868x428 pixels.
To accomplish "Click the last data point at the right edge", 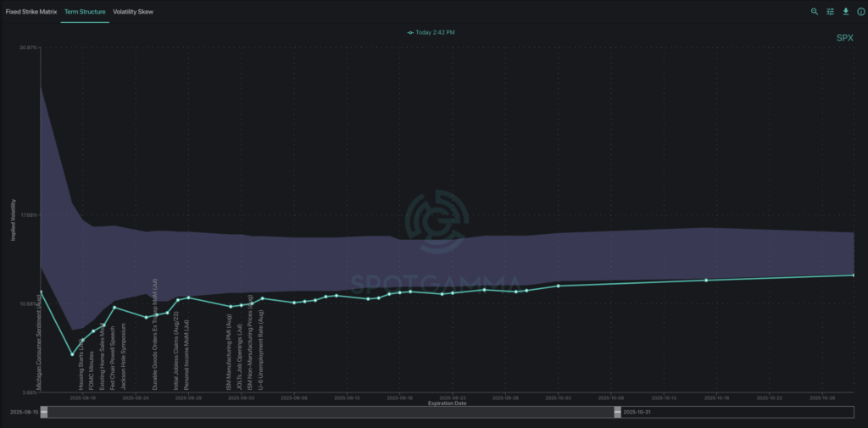I will tap(853, 275).
